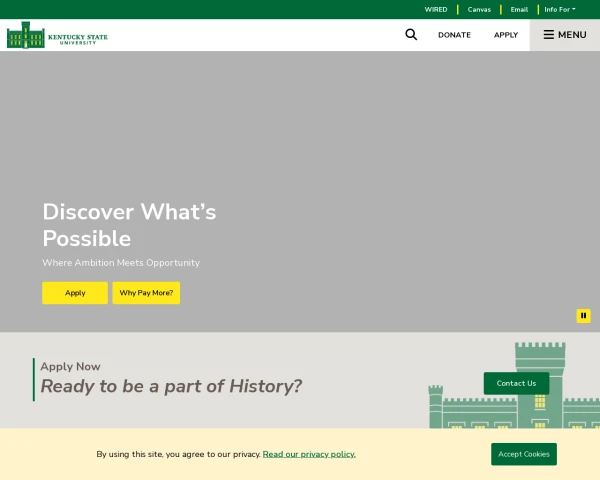This screenshot has width=600, height=480.
Task: Click the Ready to be a part of History? text
Action: [x=171, y=386]
